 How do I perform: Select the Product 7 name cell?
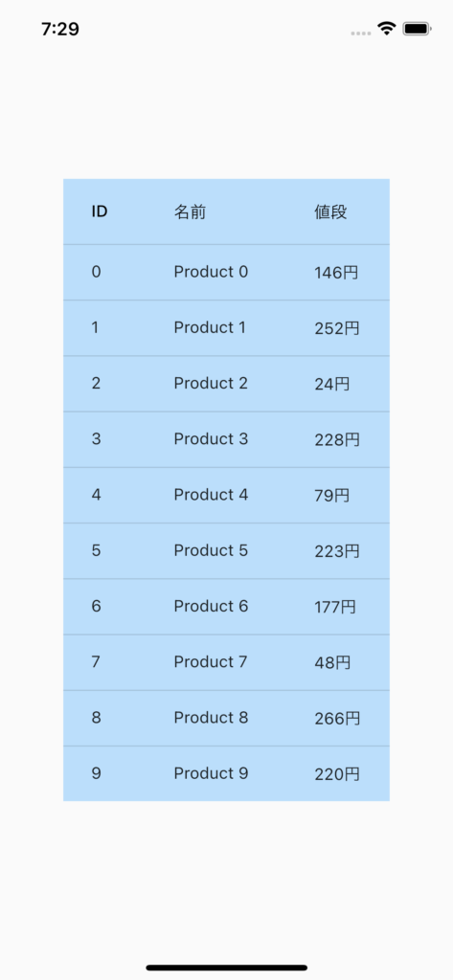[211, 662]
